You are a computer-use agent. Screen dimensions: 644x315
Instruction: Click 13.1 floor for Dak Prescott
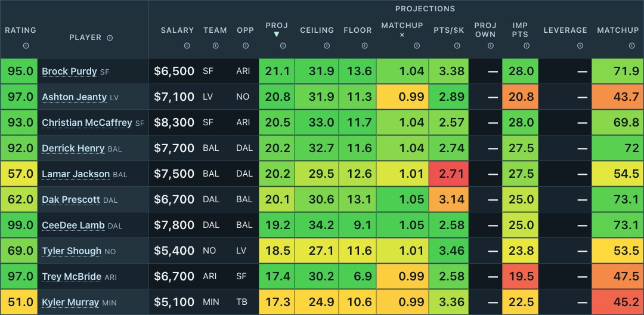coord(358,200)
